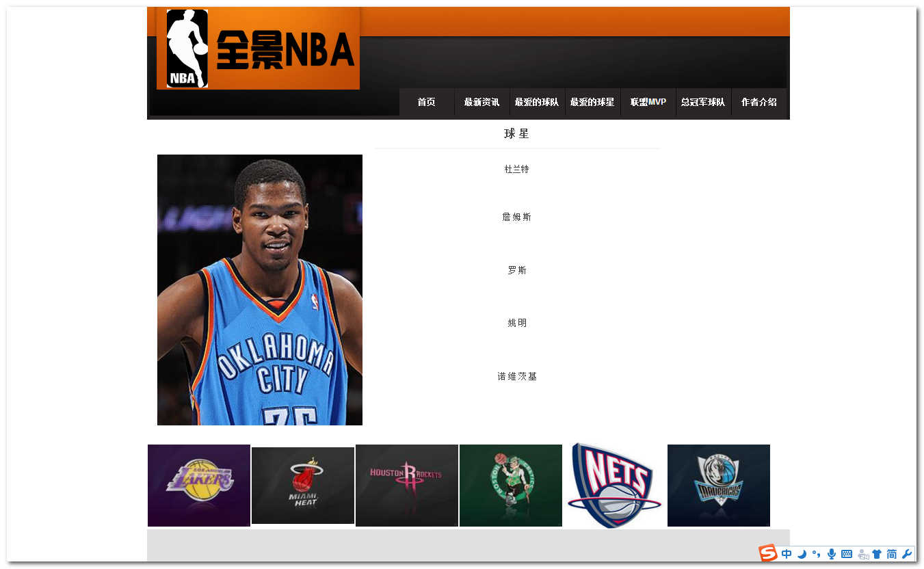
Task: Click the Boston Celtics logo thumbnail
Action: 511,486
